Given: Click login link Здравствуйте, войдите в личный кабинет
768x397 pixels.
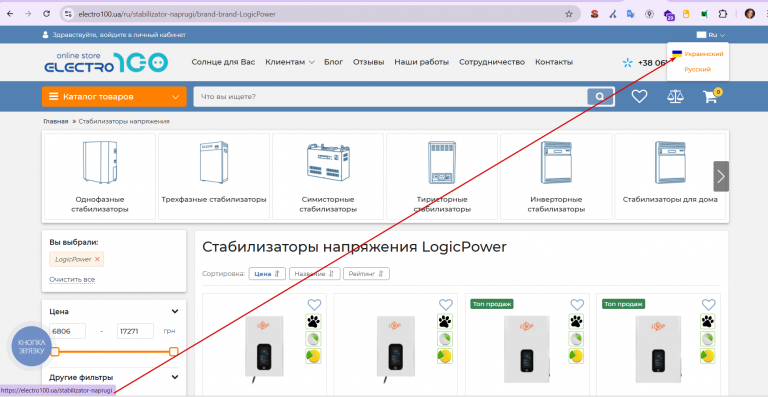Looking at the screenshot, I should coord(119,35).
